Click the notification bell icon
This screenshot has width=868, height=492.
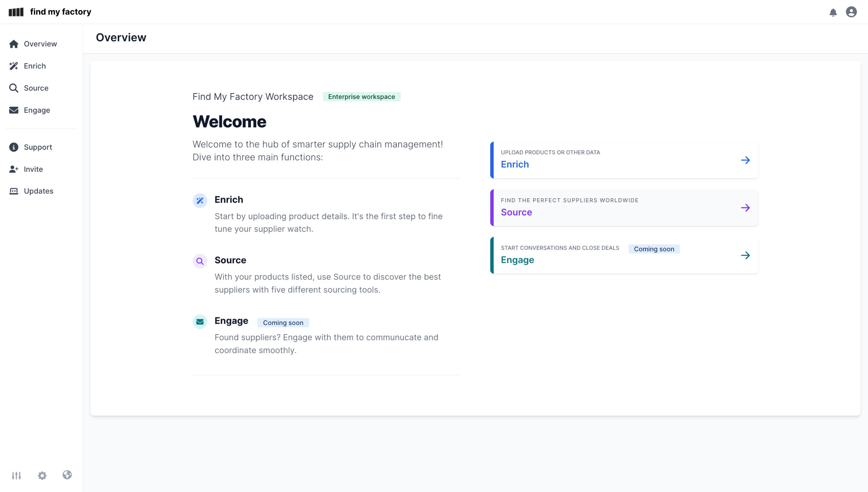[x=833, y=13]
